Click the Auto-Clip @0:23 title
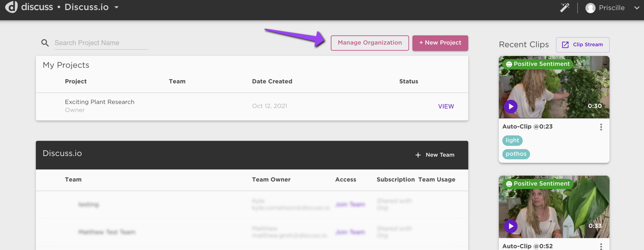 coord(528,126)
